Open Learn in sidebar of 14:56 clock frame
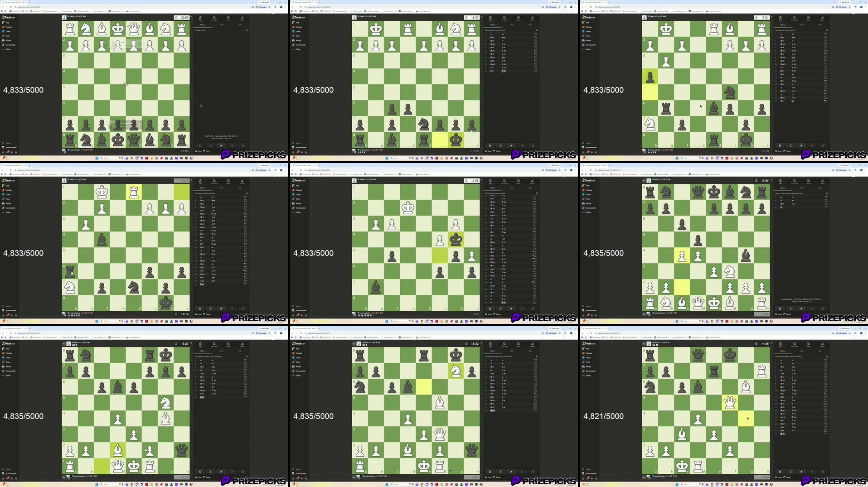 (587, 357)
